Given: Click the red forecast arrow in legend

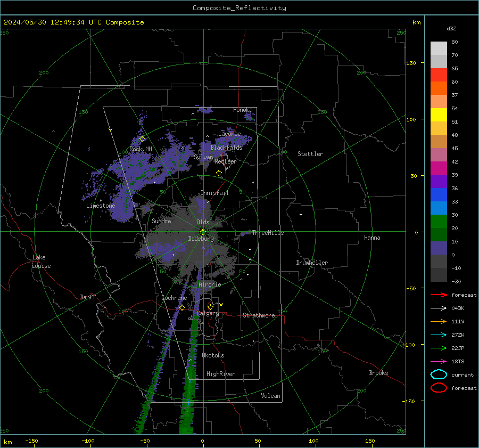Looking at the screenshot, I should (x=439, y=295).
